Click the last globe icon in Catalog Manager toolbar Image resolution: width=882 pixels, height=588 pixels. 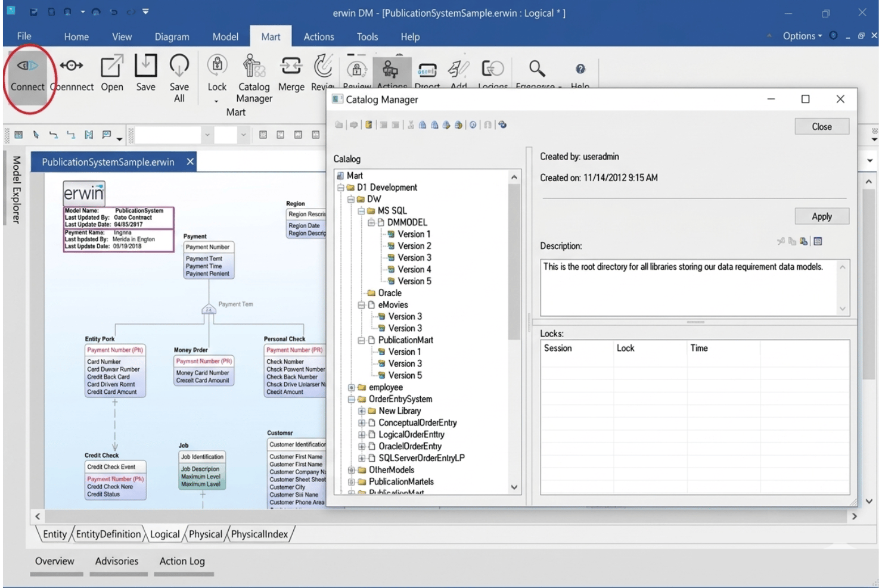pos(502,125)
